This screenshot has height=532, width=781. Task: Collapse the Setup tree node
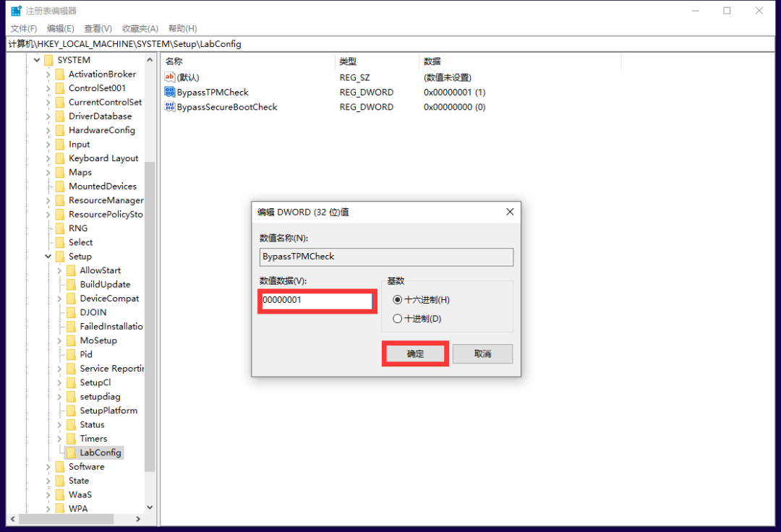pos(48,257)
